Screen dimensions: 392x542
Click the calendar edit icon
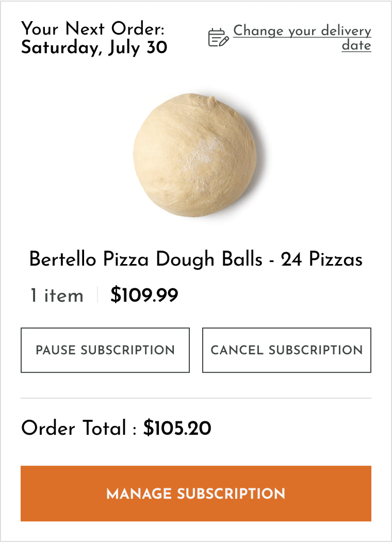point(218,38)
